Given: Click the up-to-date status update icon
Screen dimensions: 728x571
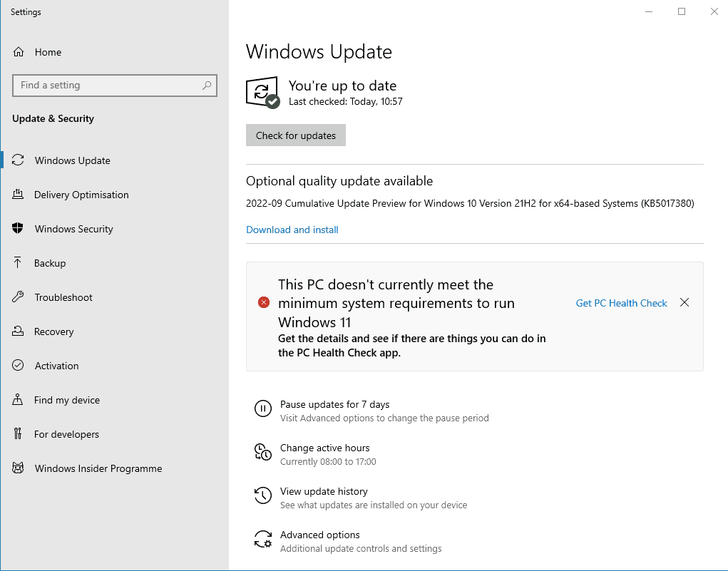Looking at the screenshot, I should point(263,93).
